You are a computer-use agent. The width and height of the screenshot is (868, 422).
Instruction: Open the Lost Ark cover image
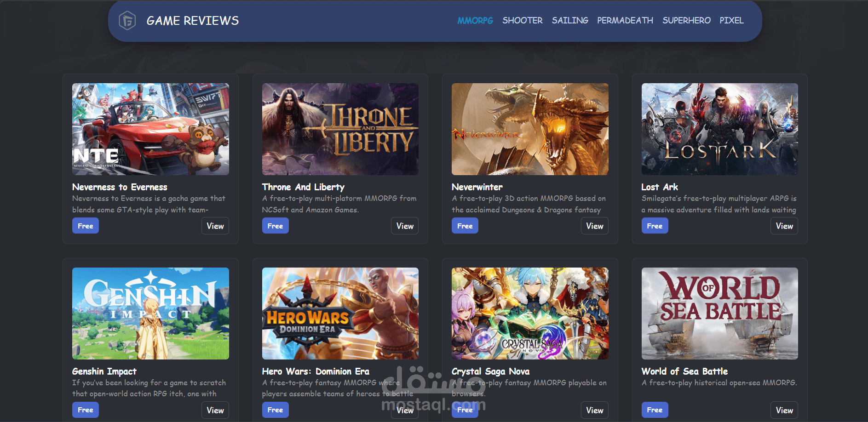[x=720, y=129]
